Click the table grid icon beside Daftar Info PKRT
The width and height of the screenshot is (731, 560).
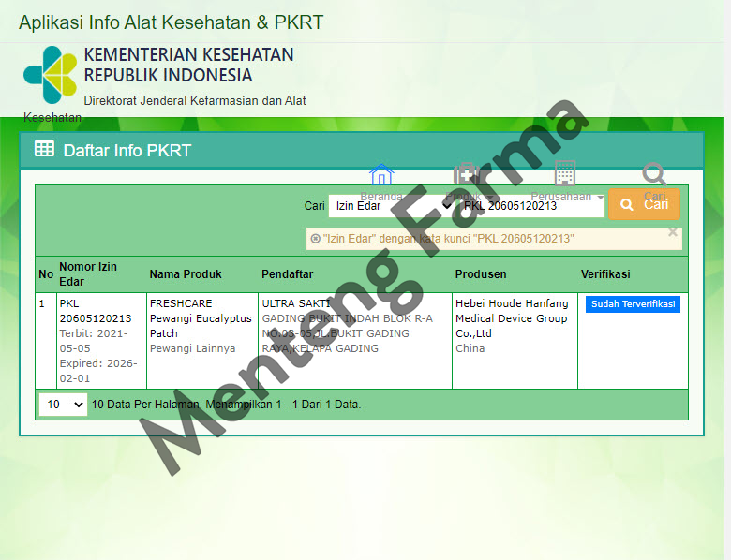pos(44,149)
